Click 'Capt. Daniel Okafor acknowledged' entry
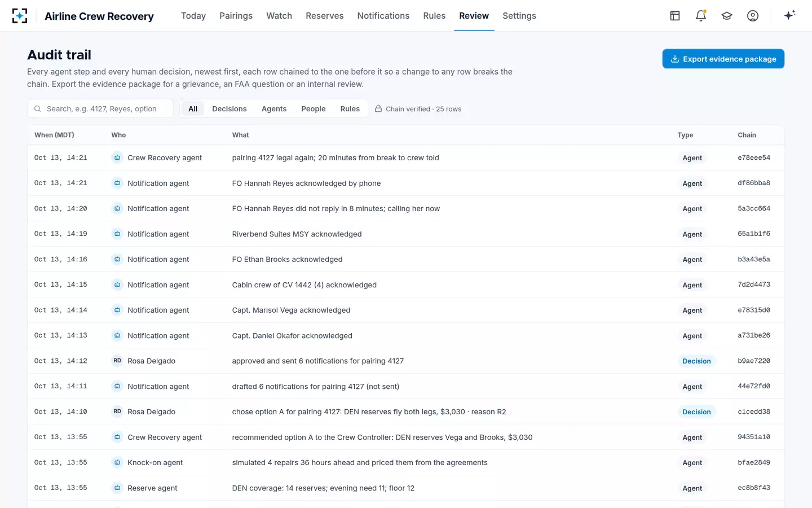This screenshot has height=508, width=812. point(292,335)
